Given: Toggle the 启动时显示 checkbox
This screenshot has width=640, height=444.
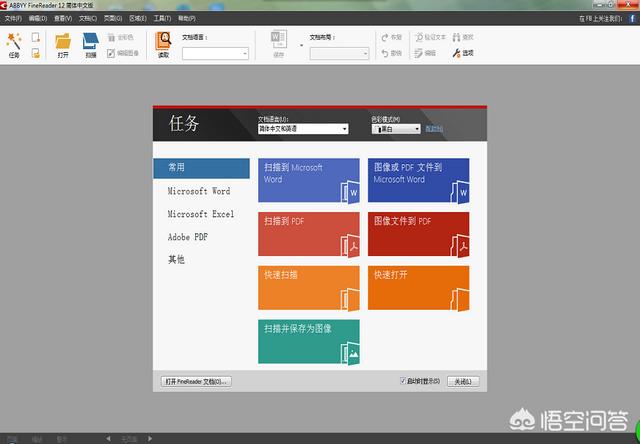Looking at the screenshot, I should point(402,381).
